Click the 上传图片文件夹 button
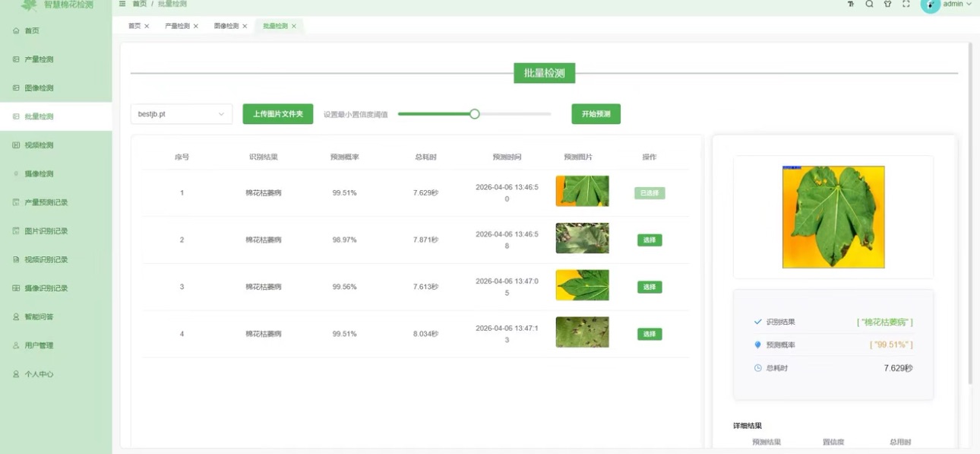This screenshot has width=980, height=454. pyautogui.click(x=278, y=114)
